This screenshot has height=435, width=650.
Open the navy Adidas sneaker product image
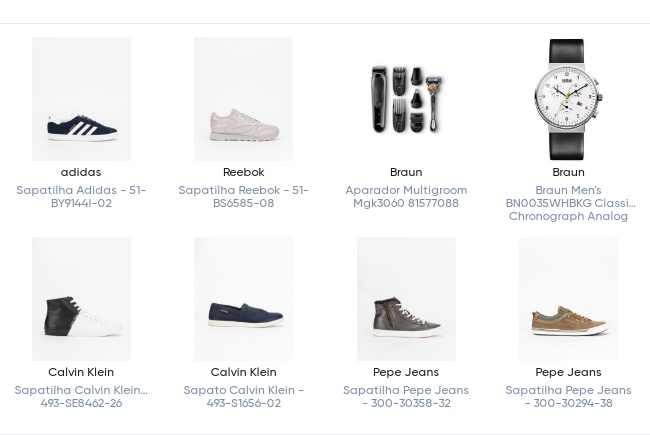pyautogui.click(x=81, y=99)
